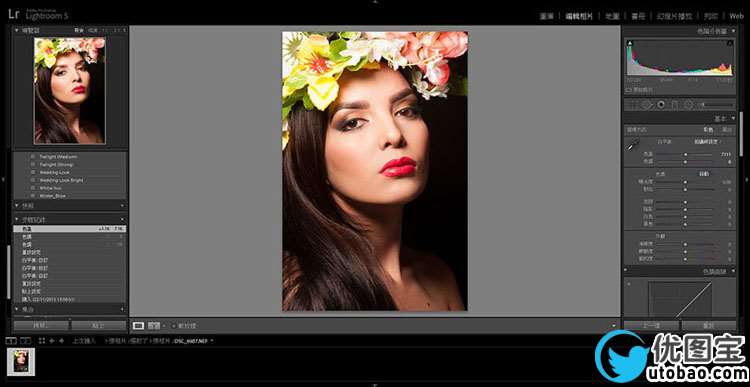
Task: Click the filmstrip go forward arrow
Action: coord(62,341)
